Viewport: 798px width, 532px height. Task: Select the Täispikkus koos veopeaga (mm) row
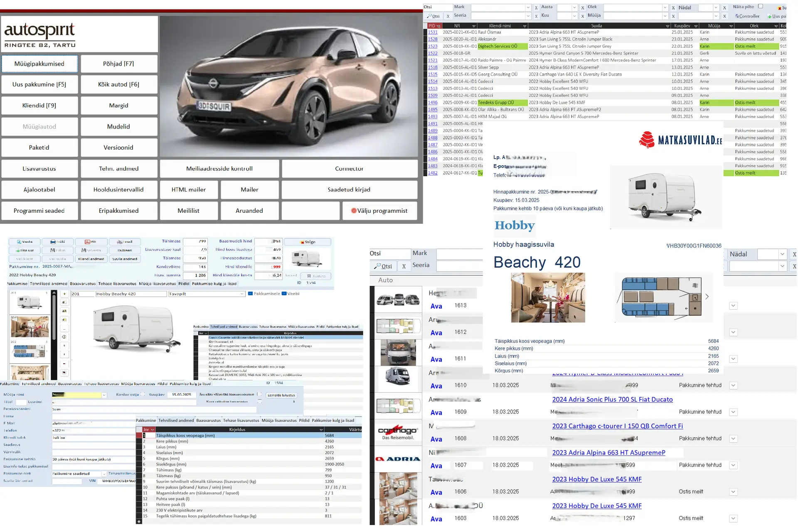[x=252, y=436]
